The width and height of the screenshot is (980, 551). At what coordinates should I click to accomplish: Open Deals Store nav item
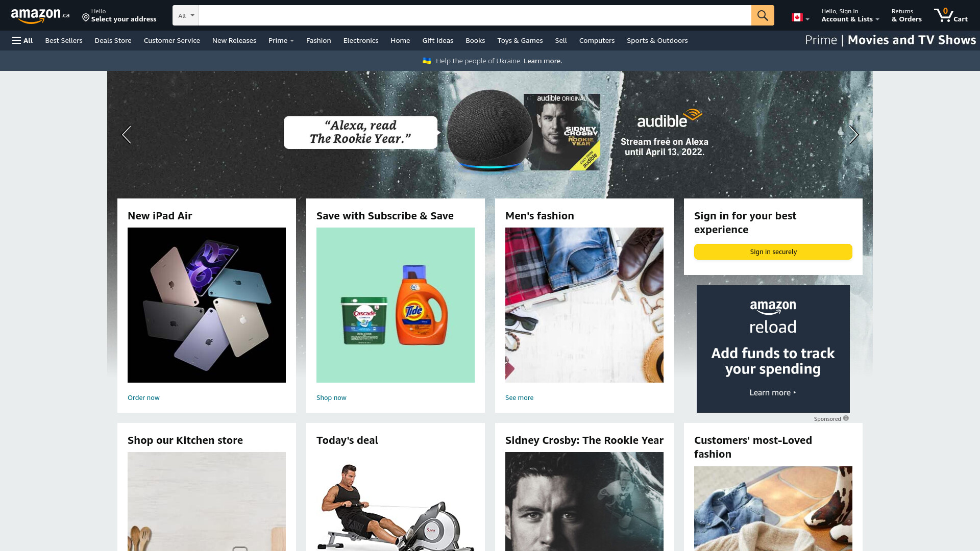pos(113,40)
